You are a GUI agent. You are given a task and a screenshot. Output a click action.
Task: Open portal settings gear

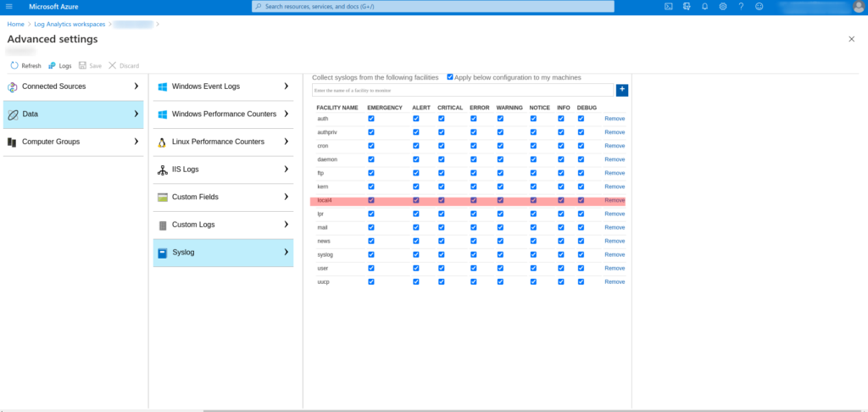[723, 7]
